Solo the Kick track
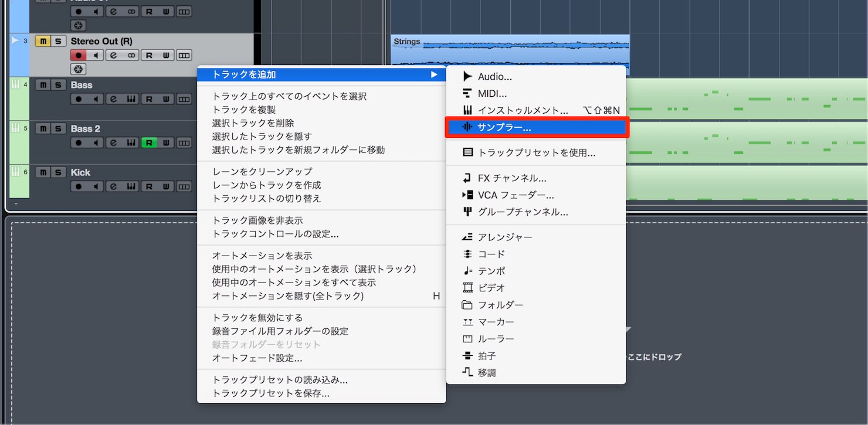Screen dimensions: 868x425 [x=57, y=172]
